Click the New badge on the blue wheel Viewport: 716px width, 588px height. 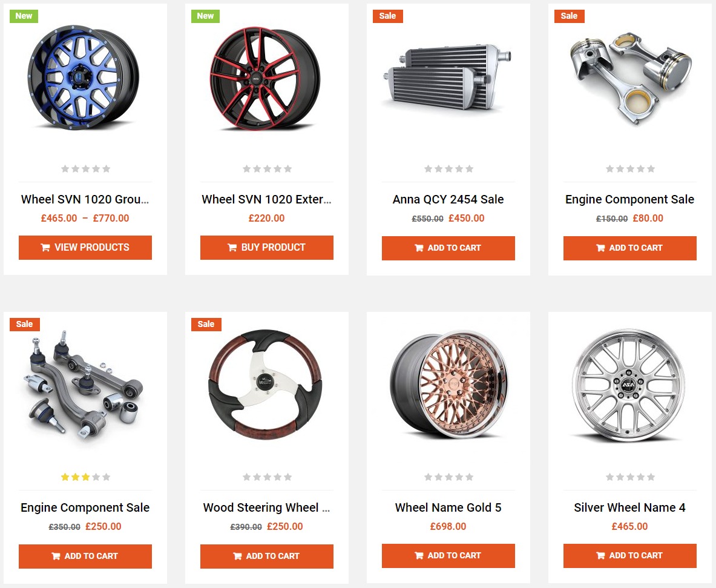(24, 16)
